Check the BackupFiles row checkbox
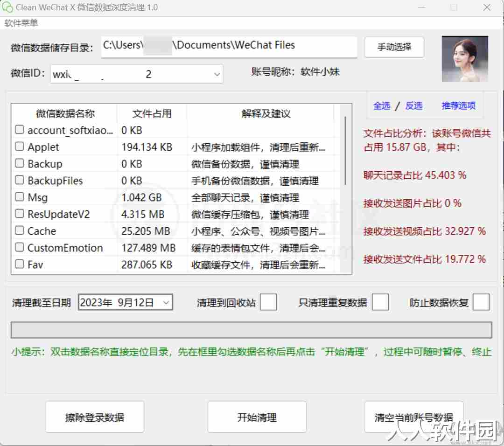The width and height of the screenshot is (504, 446). [20, 180]
